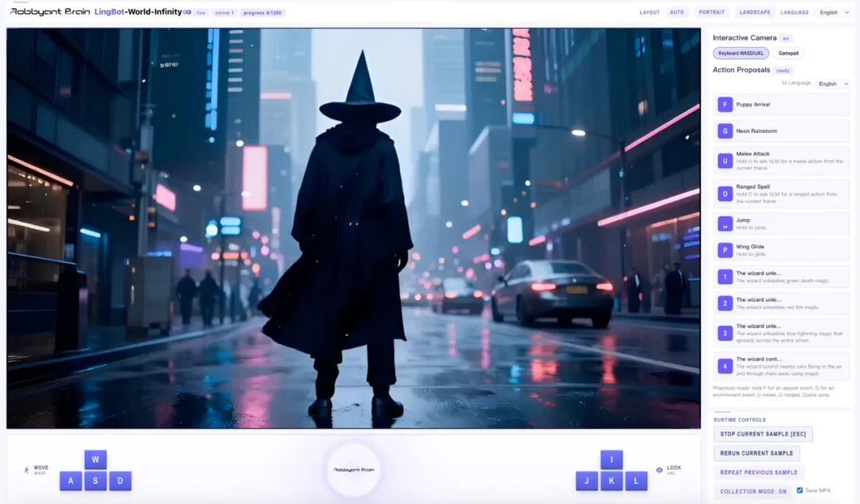This screenshot has height=504, width=860.
Task: Select Gamepad camera mode
Action: (x=788, y=53)
